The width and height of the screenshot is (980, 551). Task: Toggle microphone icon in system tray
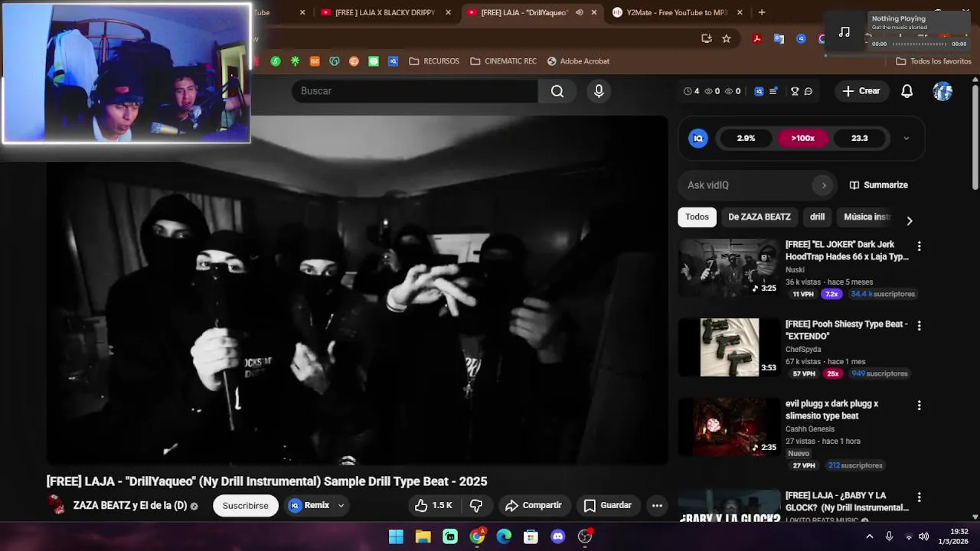point(889,536)
